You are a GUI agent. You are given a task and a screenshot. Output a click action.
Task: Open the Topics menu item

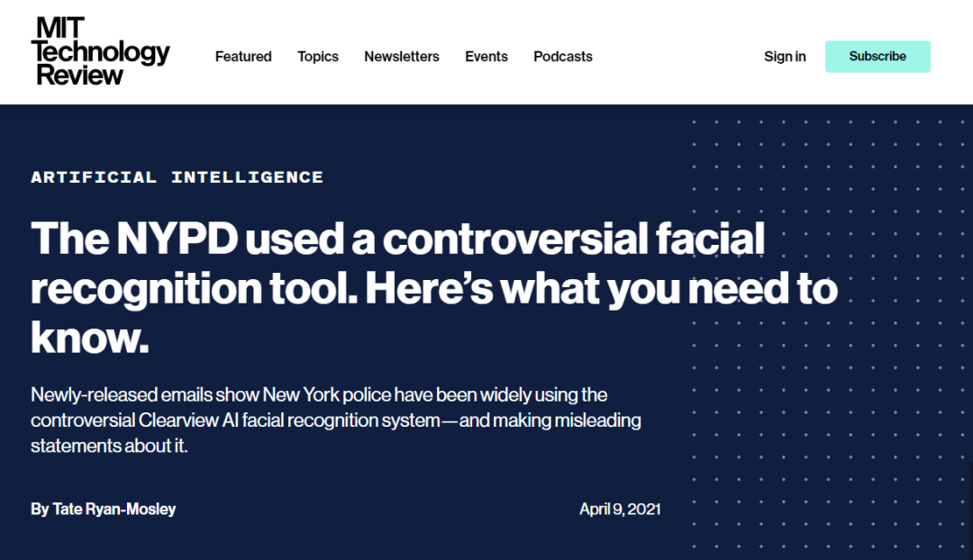pos(318,57)
